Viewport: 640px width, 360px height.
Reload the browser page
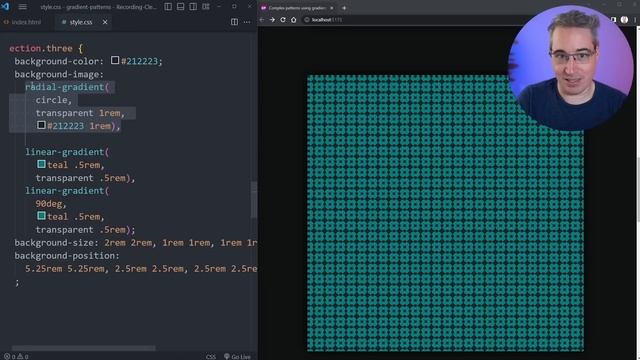click(283, 20)
